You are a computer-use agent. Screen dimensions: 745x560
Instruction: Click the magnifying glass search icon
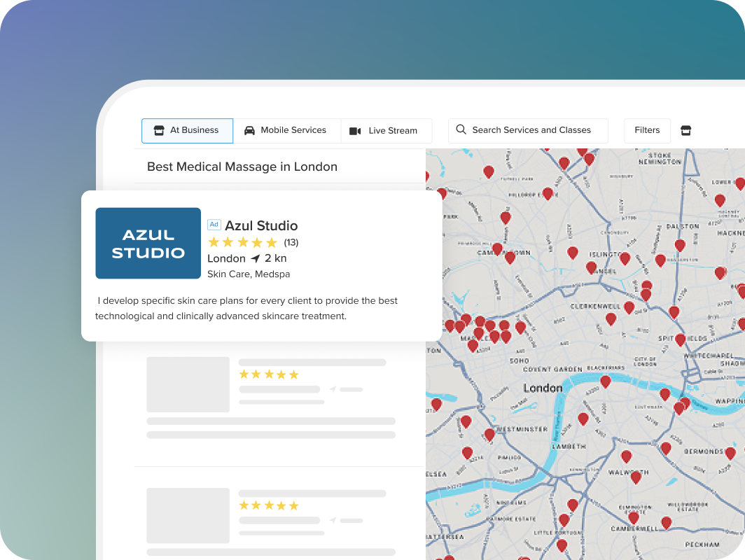pyautogui.click(x=461, y=129)
